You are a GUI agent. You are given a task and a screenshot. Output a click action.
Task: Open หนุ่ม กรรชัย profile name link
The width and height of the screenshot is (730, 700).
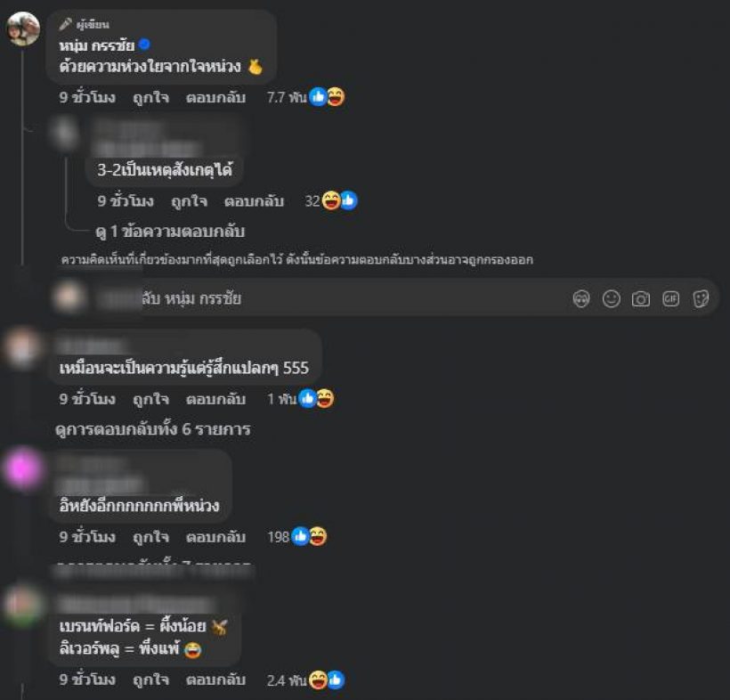pyautogui.click(x=97, y=45)
